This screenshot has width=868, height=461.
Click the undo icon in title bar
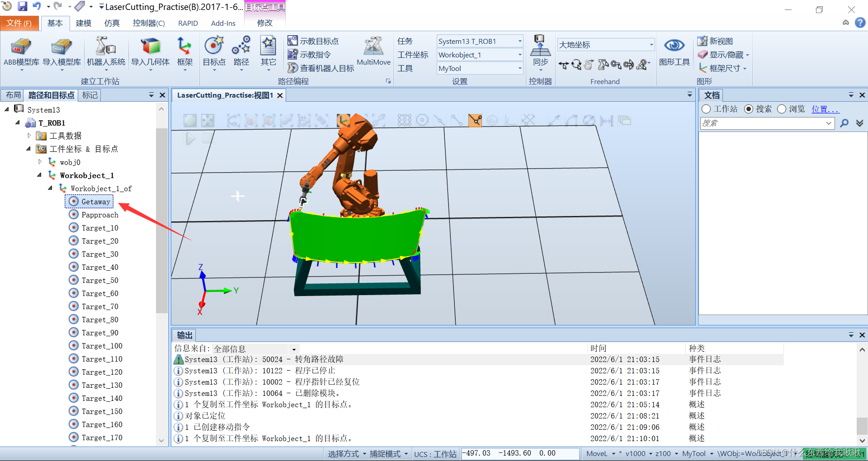click(37, 6)
